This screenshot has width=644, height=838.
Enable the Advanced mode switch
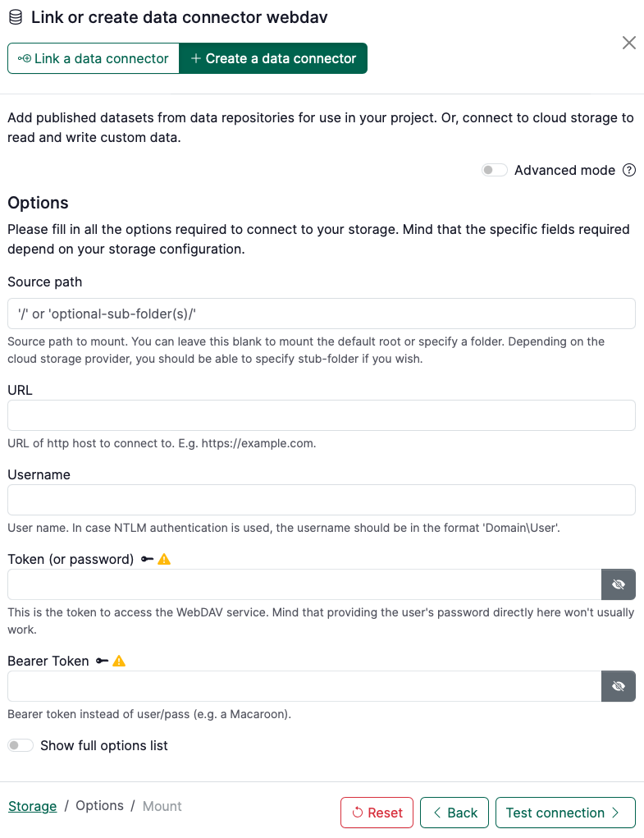click(494, 170)
